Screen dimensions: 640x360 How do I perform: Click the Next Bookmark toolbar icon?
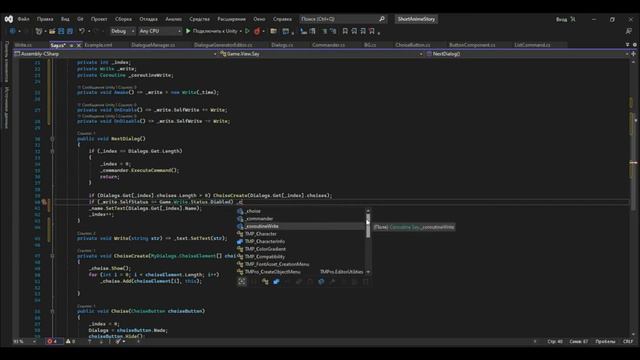363,31
